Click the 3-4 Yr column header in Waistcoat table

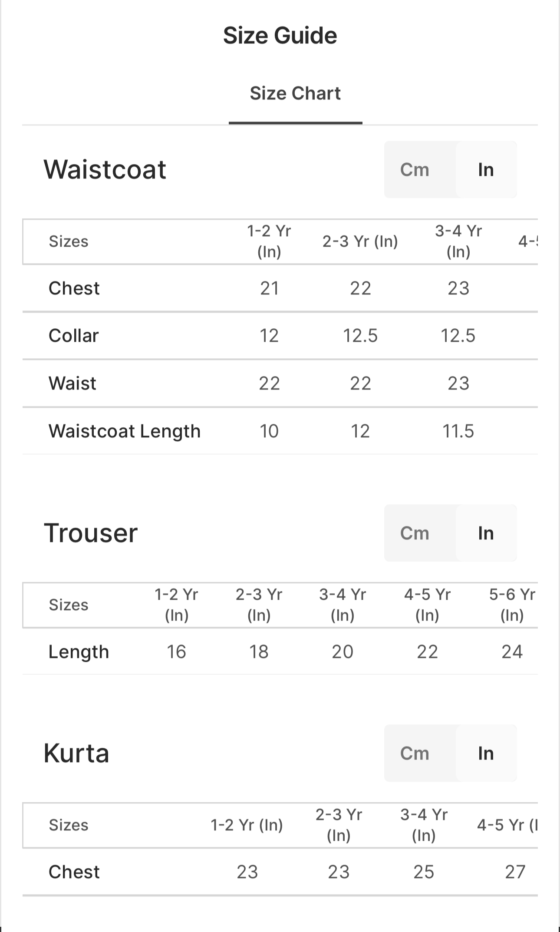pos(458,241)
